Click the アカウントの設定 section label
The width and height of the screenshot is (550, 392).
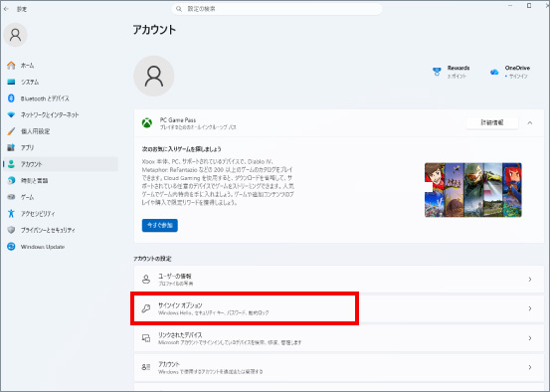pyautogui.click(x=152, y=259)
